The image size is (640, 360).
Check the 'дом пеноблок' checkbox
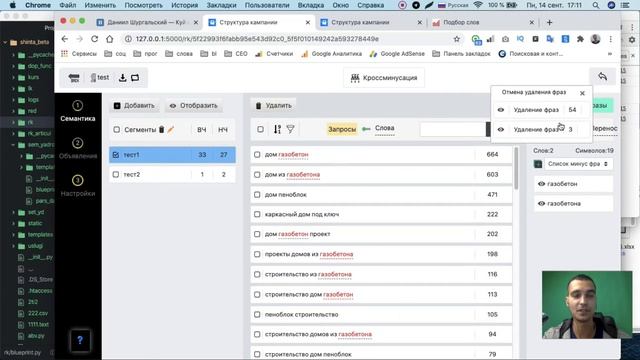click(257, 195)
